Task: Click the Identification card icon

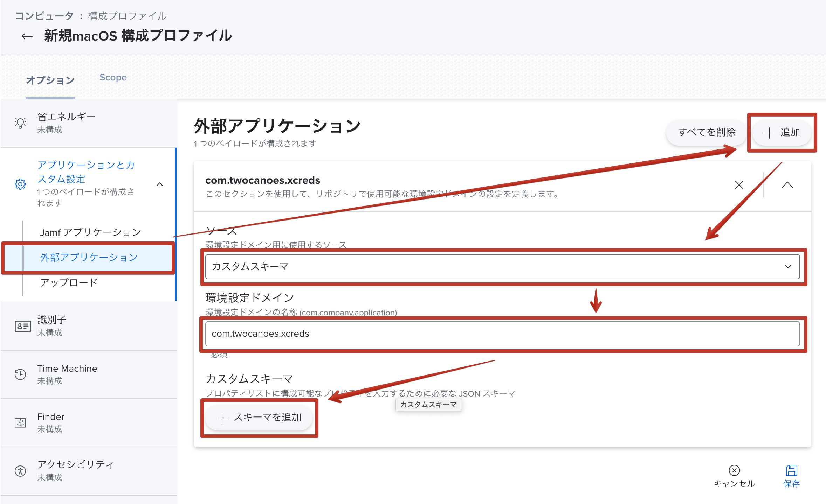Action: tap(22, 326)
